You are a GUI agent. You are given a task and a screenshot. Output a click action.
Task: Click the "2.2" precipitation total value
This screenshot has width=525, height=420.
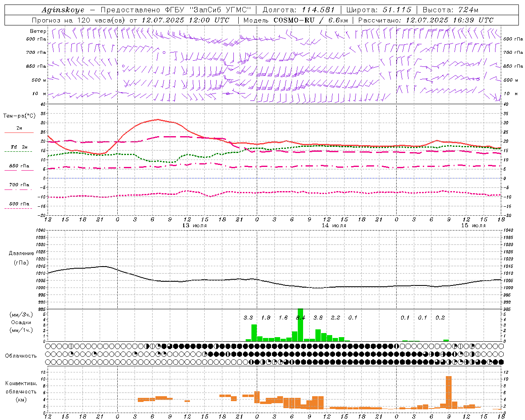click(336, 317)
